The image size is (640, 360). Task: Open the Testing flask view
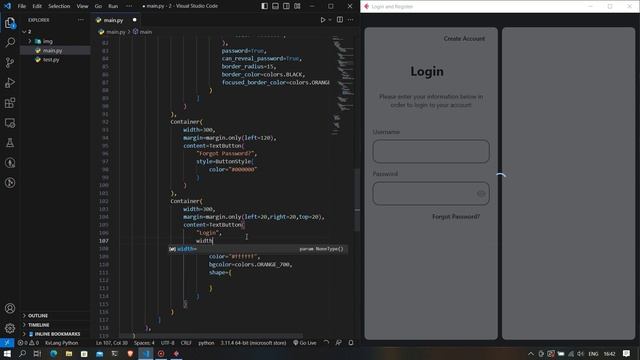[x=10, y=142]
